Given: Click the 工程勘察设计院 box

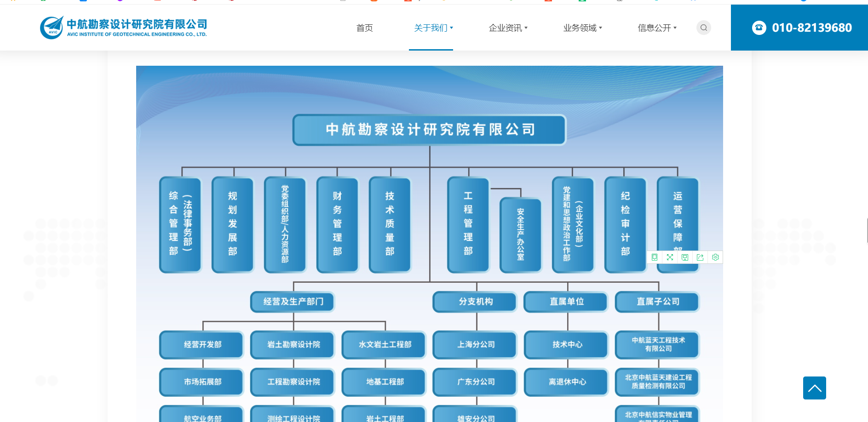Looking at the screenshot, I should pyautogui.click(x=293, y=382).
